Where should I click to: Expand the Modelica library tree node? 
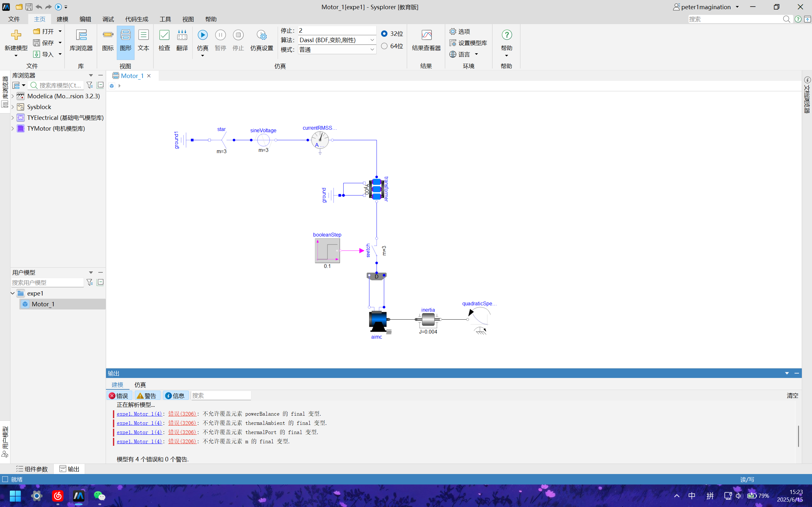click(x=13, y=96)
